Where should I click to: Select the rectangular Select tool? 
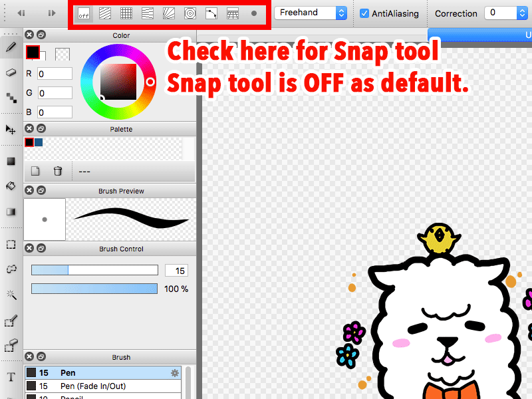point(11,244)
